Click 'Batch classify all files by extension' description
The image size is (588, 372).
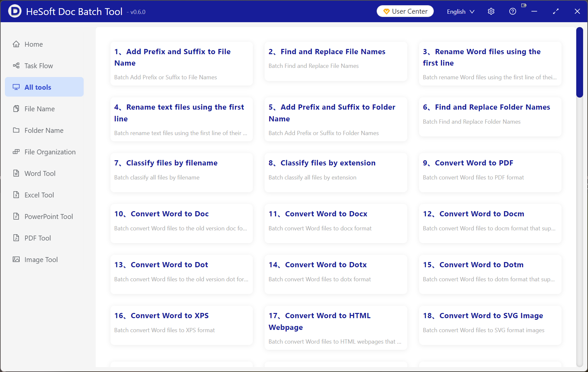pyautogui.click(x=312, y=178)
